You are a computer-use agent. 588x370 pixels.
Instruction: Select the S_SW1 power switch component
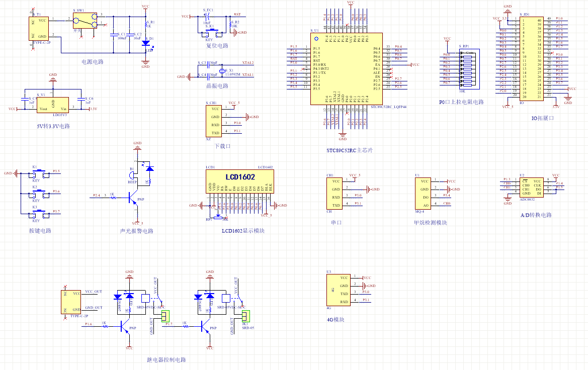[85, 21]
